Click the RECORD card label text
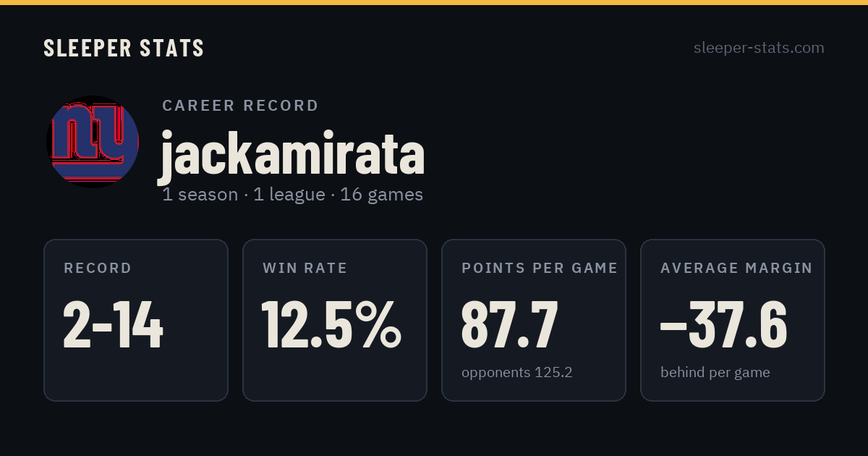Screen dimensions: 868x456 pos(98,269)
